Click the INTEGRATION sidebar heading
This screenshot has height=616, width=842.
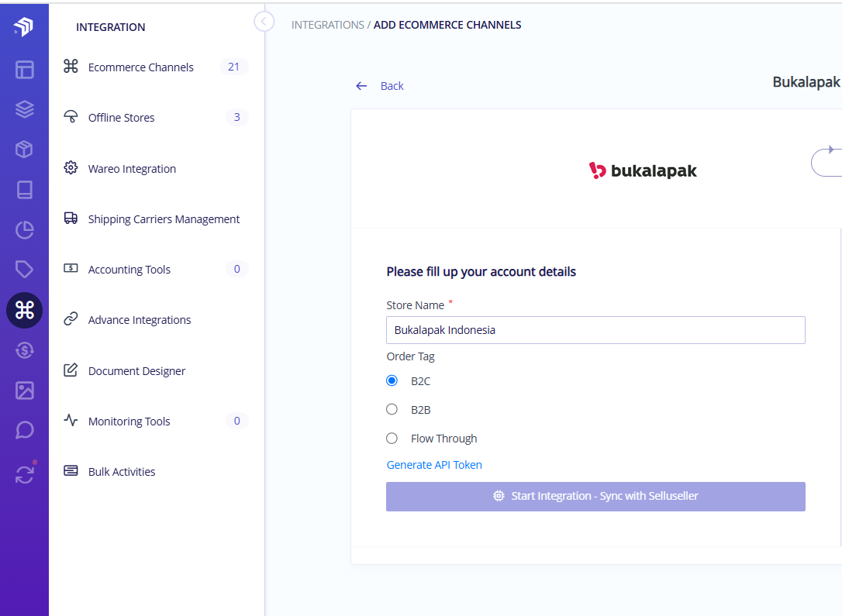(111, 27)
